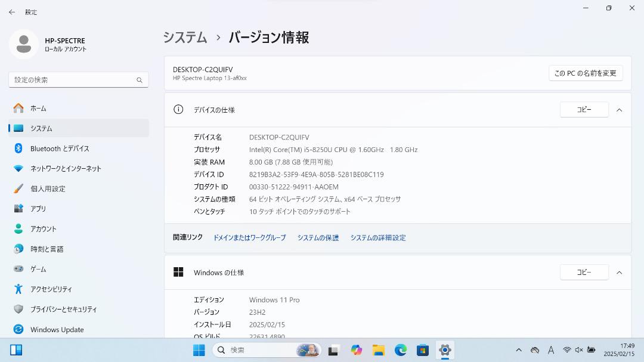
Task: Open Bluetooth and devices settings
Action: coord(79,148)
